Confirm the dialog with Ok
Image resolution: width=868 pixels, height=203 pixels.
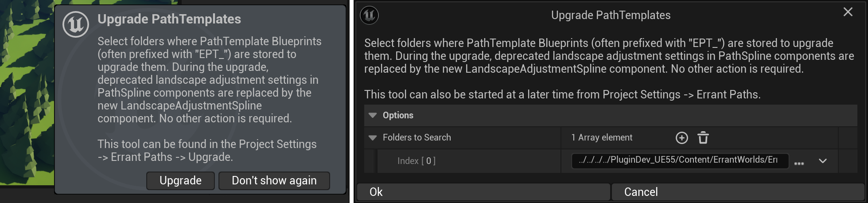[x=483, y=192]
